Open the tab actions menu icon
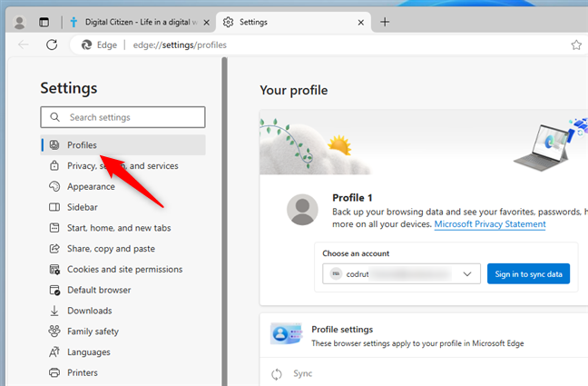The image size is (588, 386). [44, 22]
